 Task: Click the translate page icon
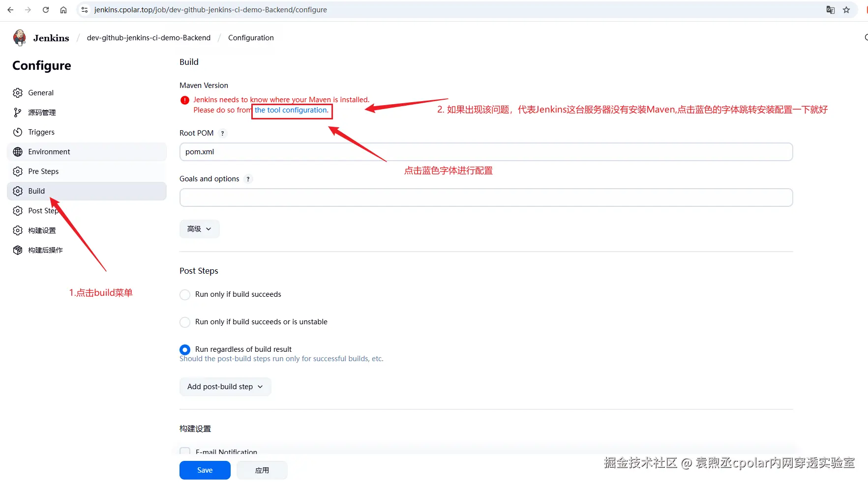831,10
